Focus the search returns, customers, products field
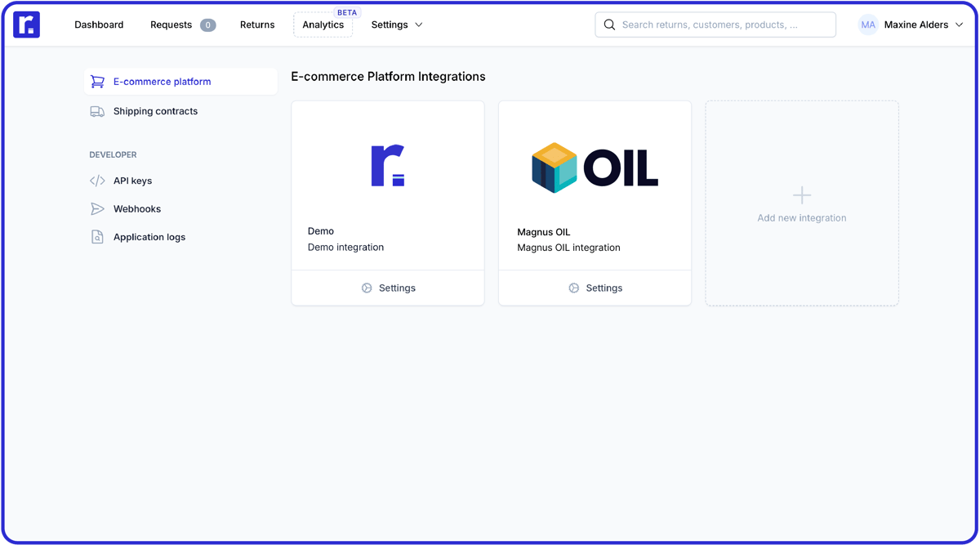The height and width of the screenshot is (545, 980). tap(723, 25)
